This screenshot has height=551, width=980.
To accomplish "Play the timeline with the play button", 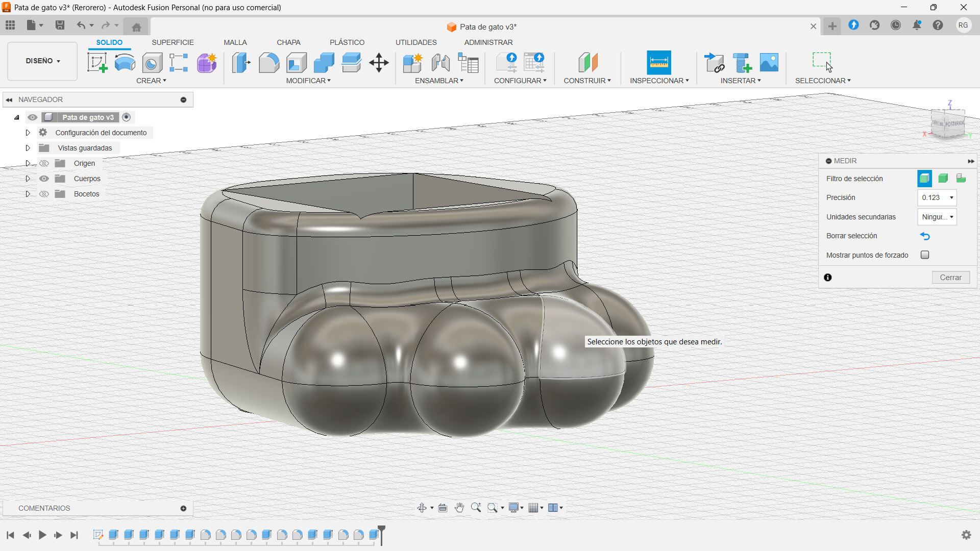I will click(x=42, y=535).
